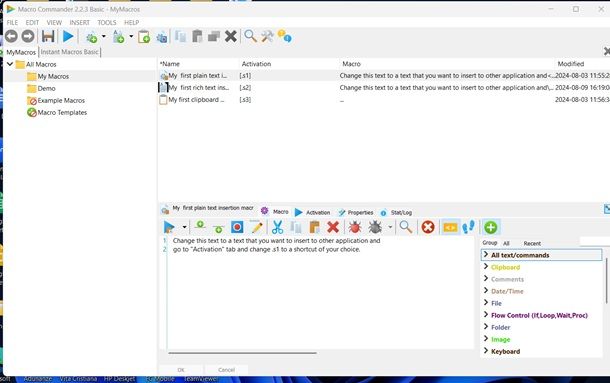Screen dimensions: 610x383
Task: Open the HELP menu
Action: point(131,23)
